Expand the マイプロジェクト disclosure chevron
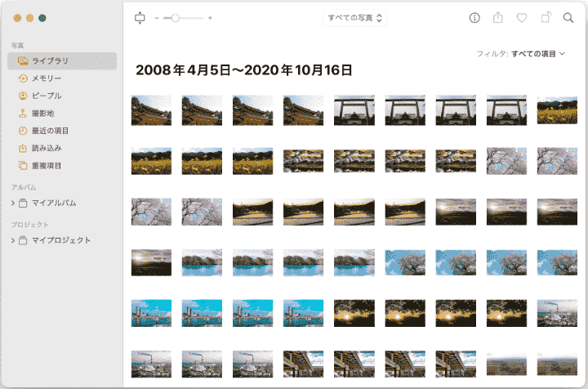The image size is (588, 389). [13, 240]
